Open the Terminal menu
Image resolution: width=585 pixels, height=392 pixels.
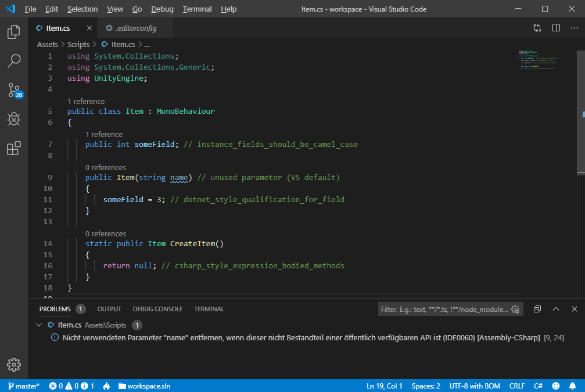tap(197, 9)
